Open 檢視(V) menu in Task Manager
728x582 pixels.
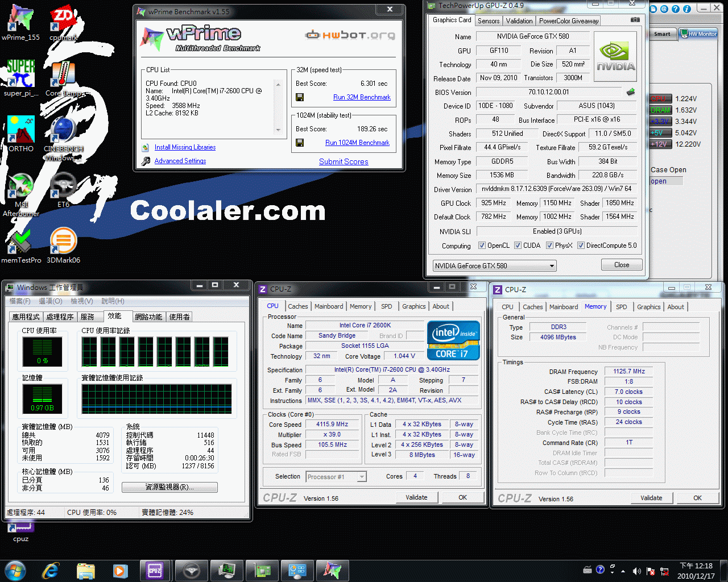[81, 301]
